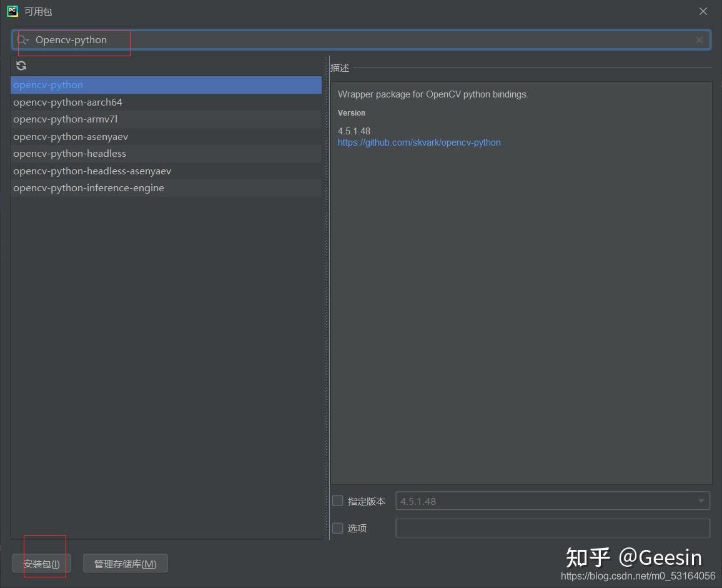Click the refresh package list icon
Image resolution: width=722 pixels, height=588 pixels.
pos(21,66)
